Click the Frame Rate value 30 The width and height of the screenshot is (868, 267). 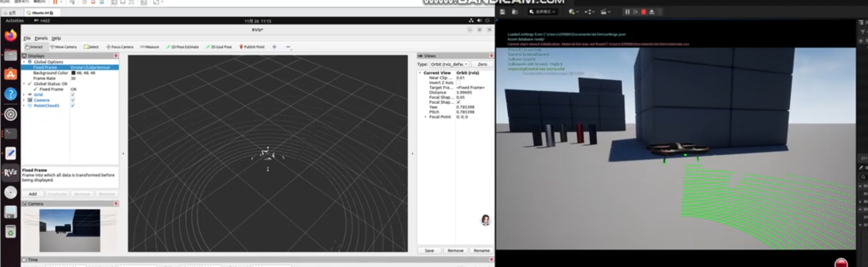point(73,78)
